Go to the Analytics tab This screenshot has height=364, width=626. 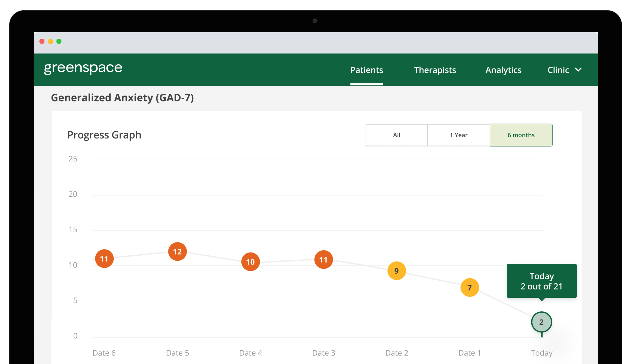[x=503, y=70]
